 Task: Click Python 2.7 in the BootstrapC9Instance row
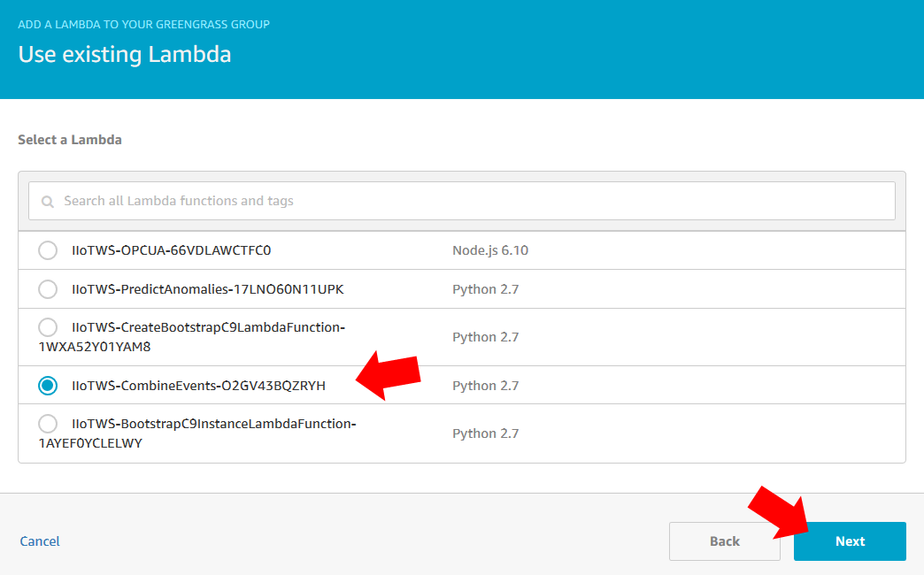click(485, 433)
